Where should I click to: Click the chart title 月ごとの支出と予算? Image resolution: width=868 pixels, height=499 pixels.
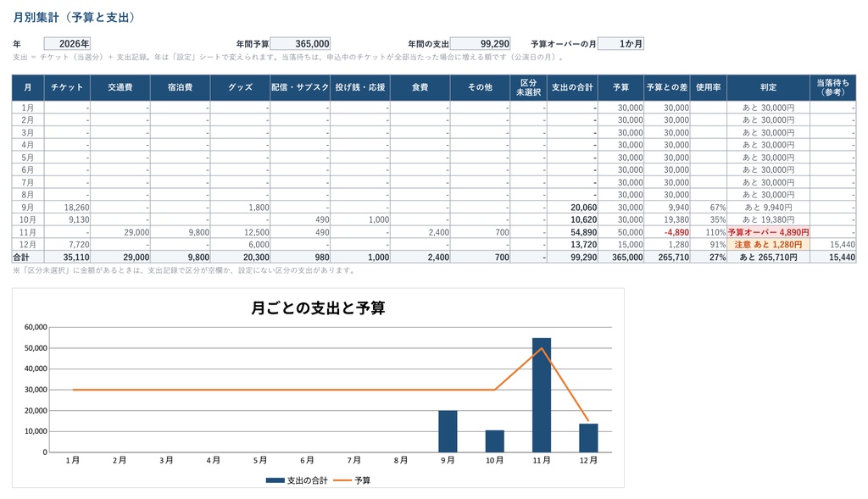click(x=318, y=308)
